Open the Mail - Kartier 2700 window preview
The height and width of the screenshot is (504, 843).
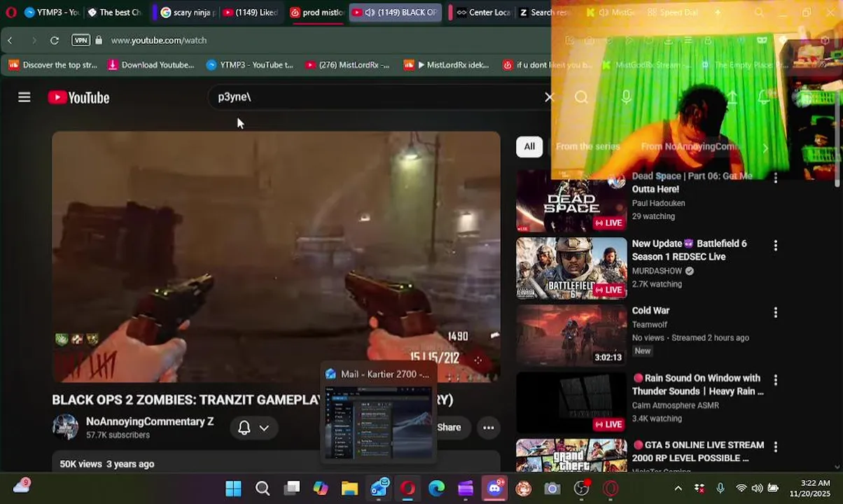click(378, 414)
